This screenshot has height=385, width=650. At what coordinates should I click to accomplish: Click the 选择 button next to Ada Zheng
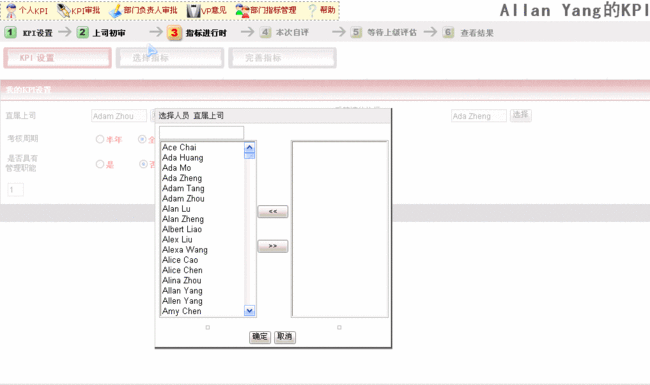(x=521, y=115)
